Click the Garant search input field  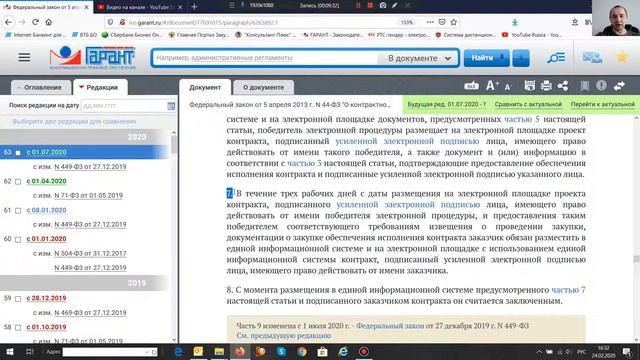pos(265,58)
